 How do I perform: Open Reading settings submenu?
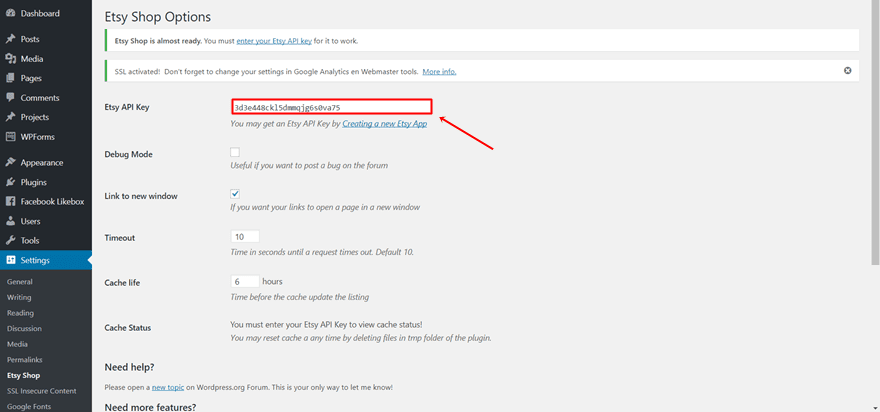[x=20, y=313]
